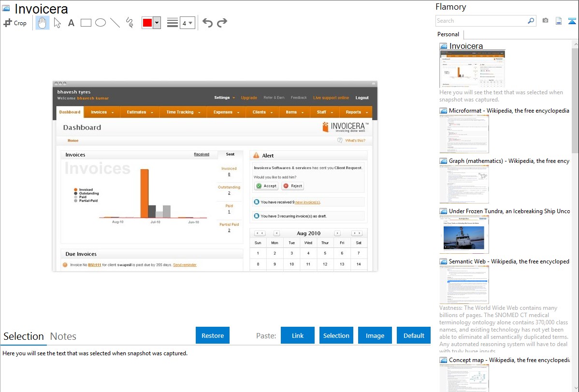Click the Upgrade link in snapshot header
This screenshot has width=579, height=392.
[x=249, y=98]
